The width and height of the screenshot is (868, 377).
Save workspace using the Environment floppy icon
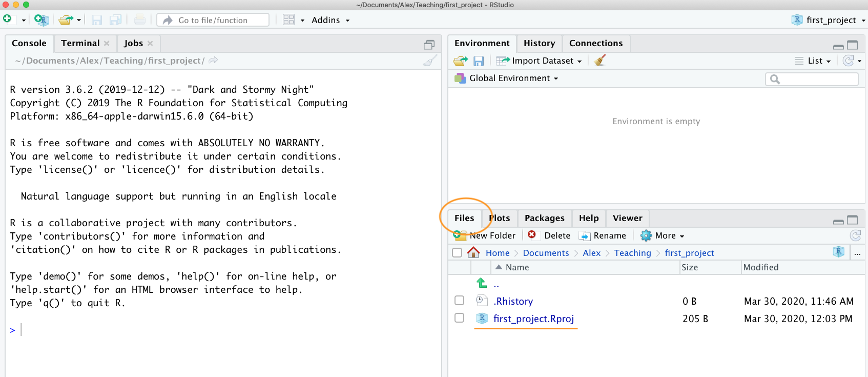[x=479, y=61]
